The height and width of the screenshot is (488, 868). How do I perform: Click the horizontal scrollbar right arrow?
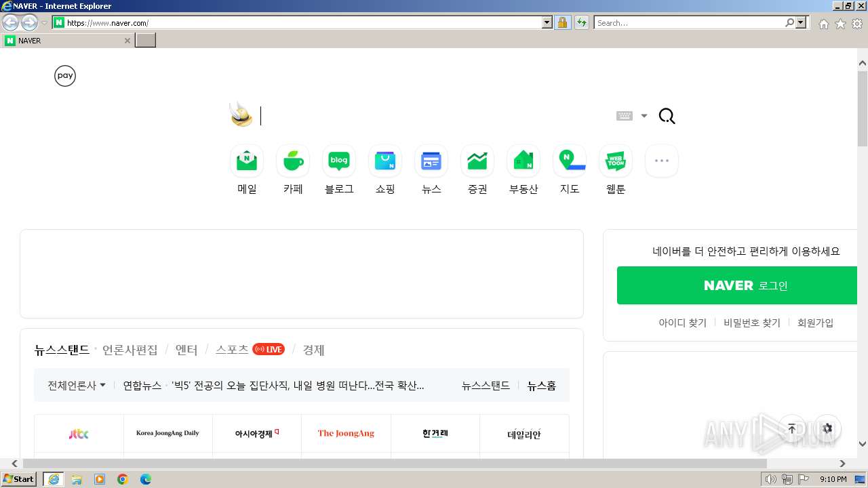point(843,464)
